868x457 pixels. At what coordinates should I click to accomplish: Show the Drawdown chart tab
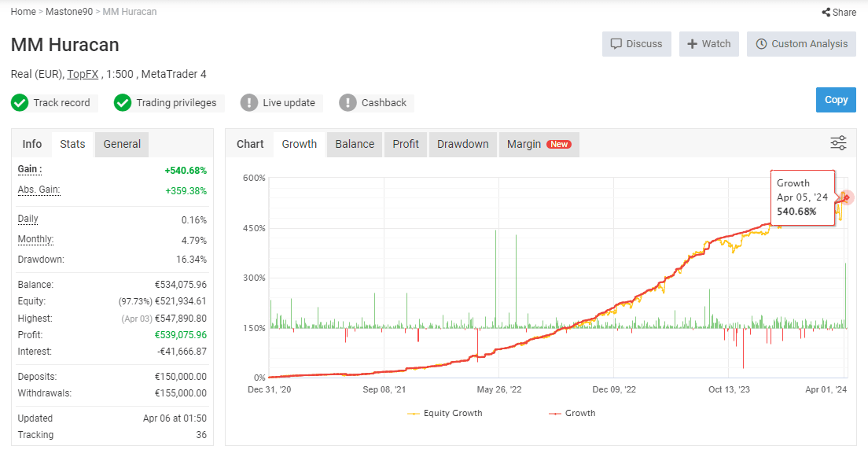[463, 144]
